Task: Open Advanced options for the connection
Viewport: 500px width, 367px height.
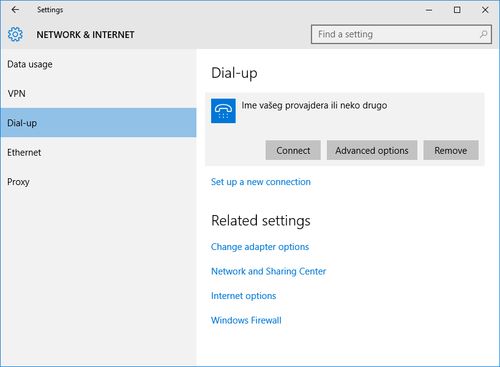Action: point(372,150)
